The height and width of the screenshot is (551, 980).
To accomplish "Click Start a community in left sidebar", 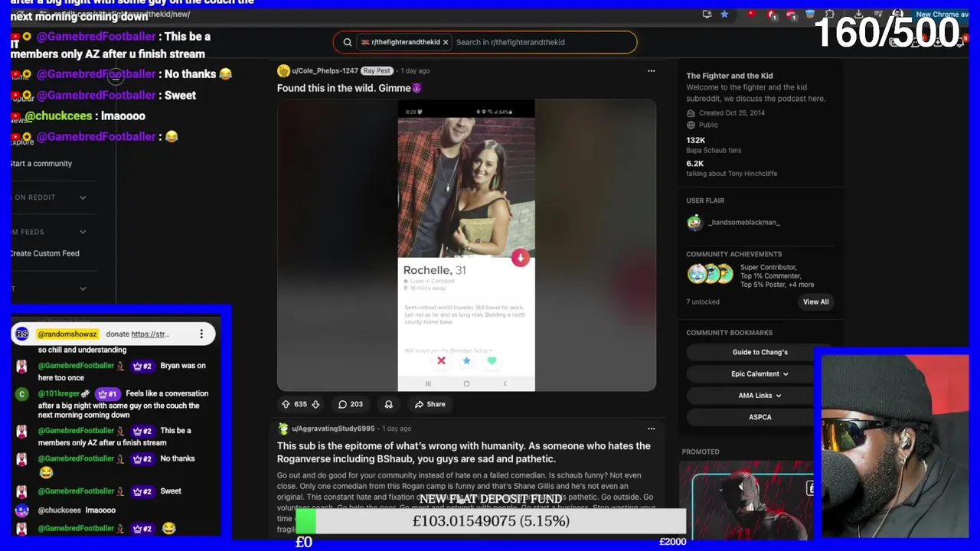I will 41,164.
